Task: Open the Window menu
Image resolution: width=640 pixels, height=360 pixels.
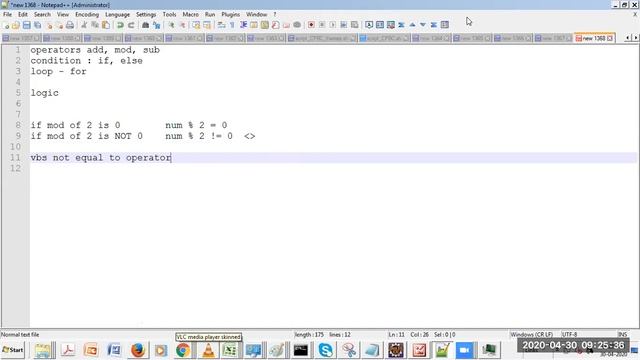Action: coord(256,14)
